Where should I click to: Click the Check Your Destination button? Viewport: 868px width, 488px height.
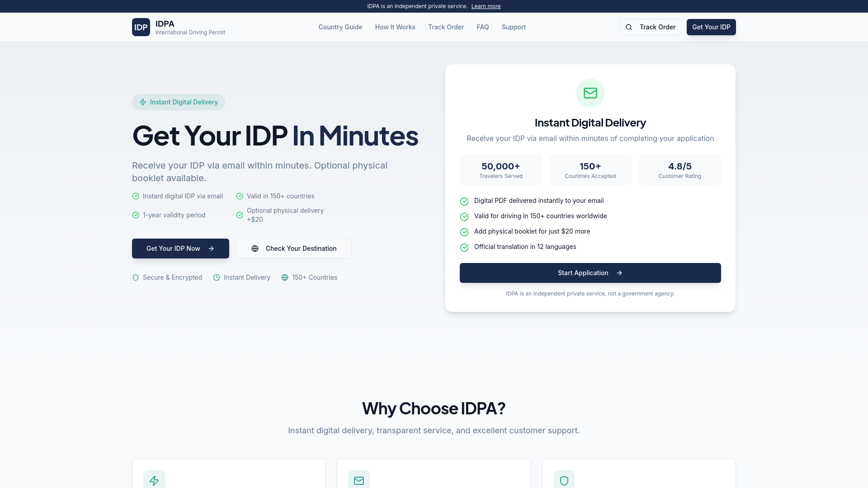click(294, 249)
